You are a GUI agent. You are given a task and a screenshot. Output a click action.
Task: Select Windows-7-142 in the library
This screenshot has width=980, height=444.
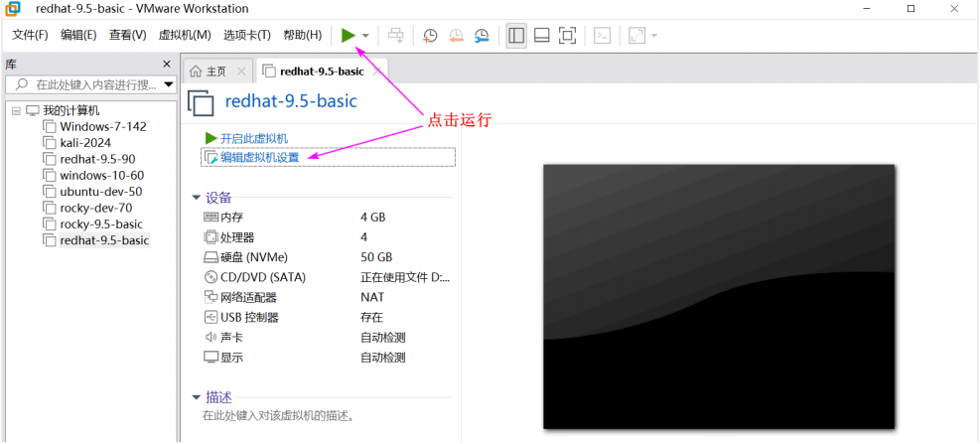(103, 126)
